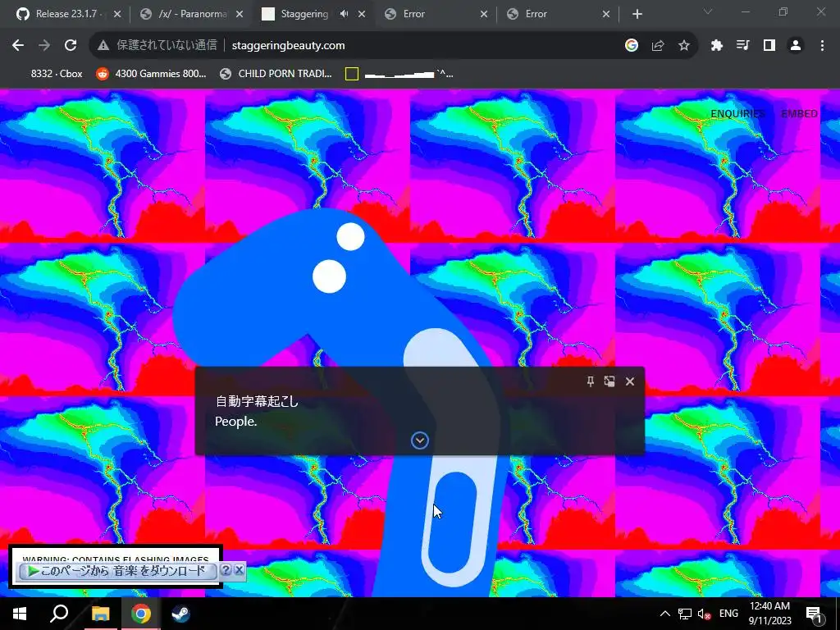Close the Staggering tab
Viewport: 840px width, 630px height.
click(362, 14)
